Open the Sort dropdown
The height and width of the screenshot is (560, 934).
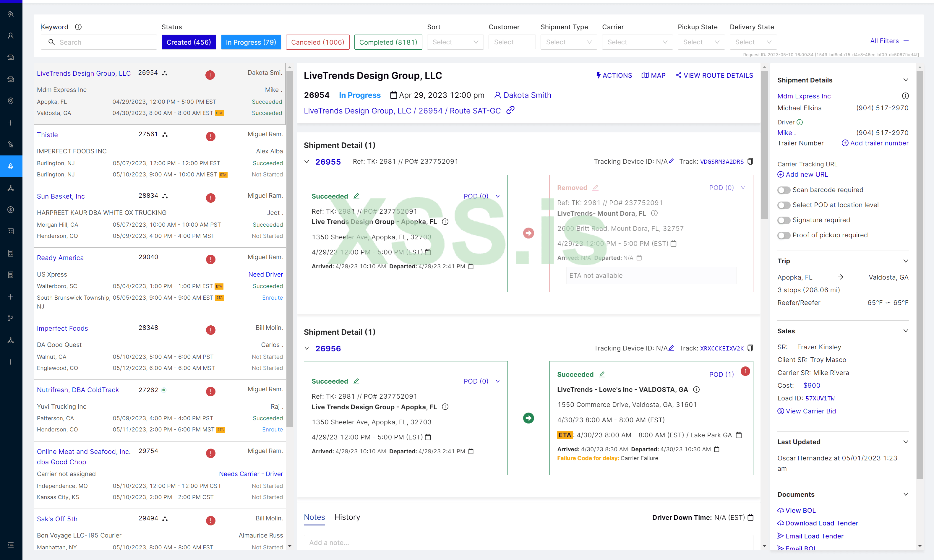click(455, 42)
